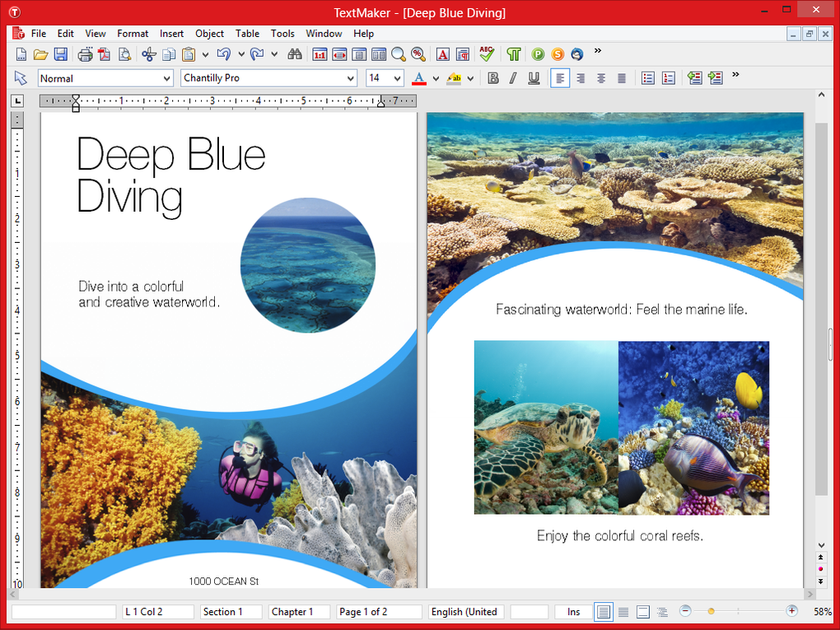The image size is (840, 630).
Task: Open spell check with the ABC icon
Action: [x=486, y=54]
